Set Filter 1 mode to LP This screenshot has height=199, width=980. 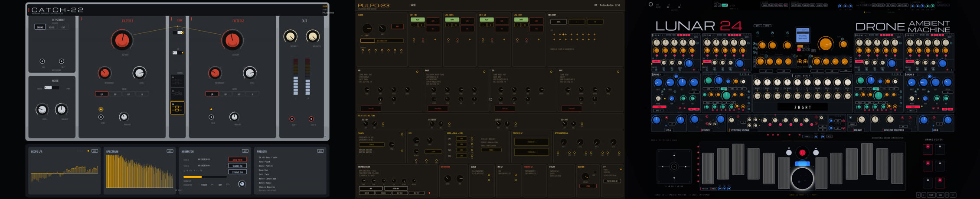pos(102,94)
